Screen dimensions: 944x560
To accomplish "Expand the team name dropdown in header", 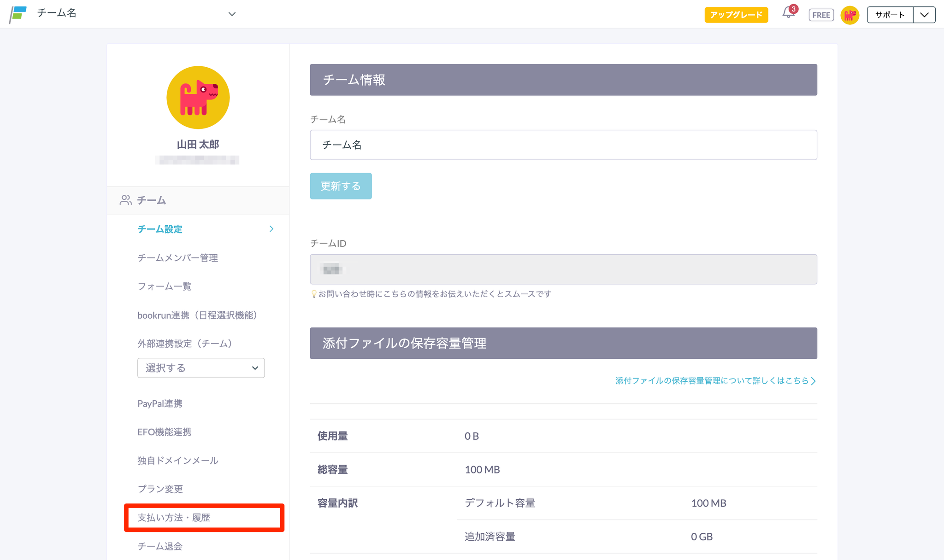I will [232, 14].
